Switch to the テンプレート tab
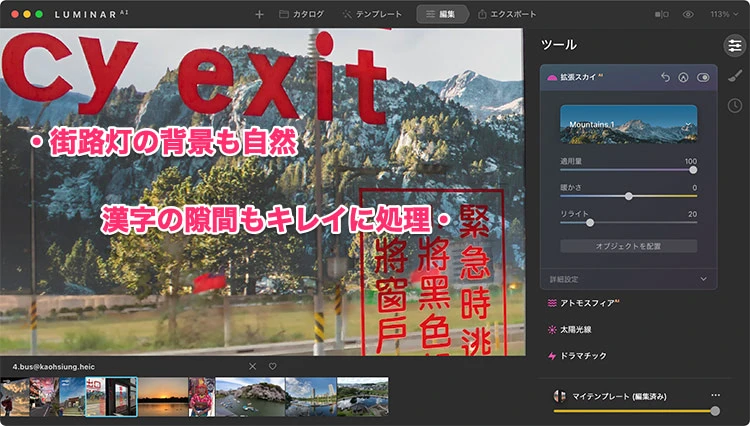The image size is (750, 426). click(x=372, y=15)
